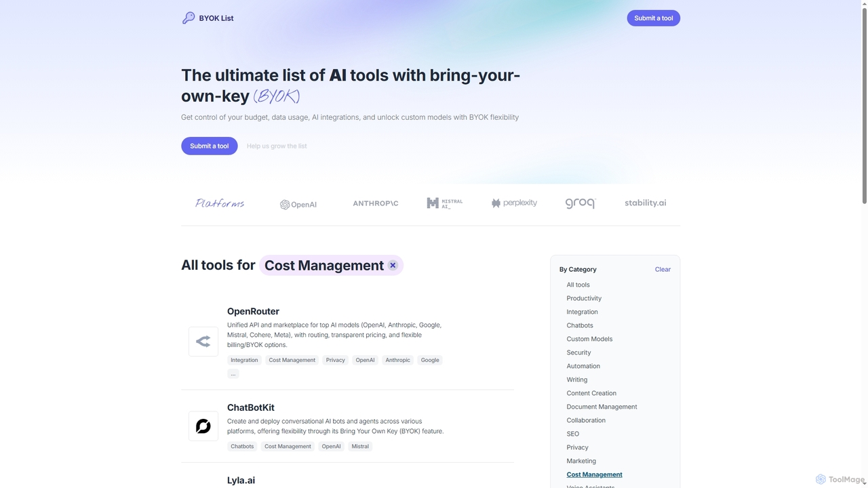
Task: Open the Mistral AI platform logo
Action: point(445,203)
